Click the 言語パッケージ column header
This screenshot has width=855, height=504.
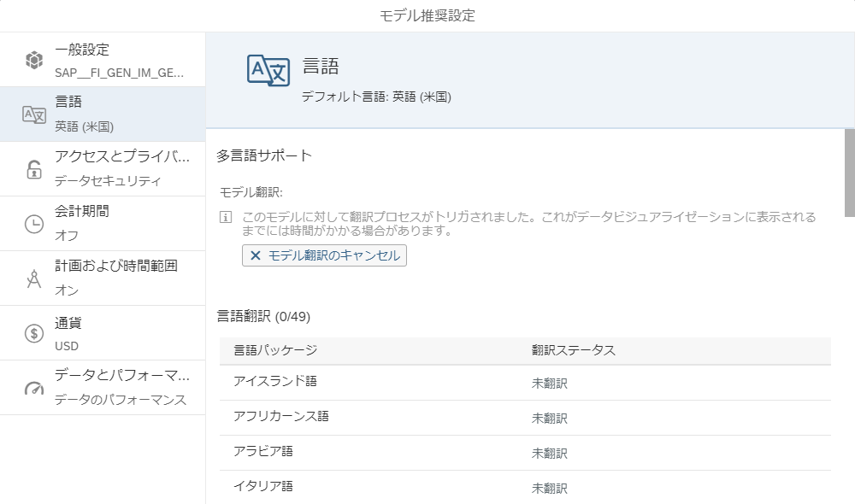click(x=275, y=350)
